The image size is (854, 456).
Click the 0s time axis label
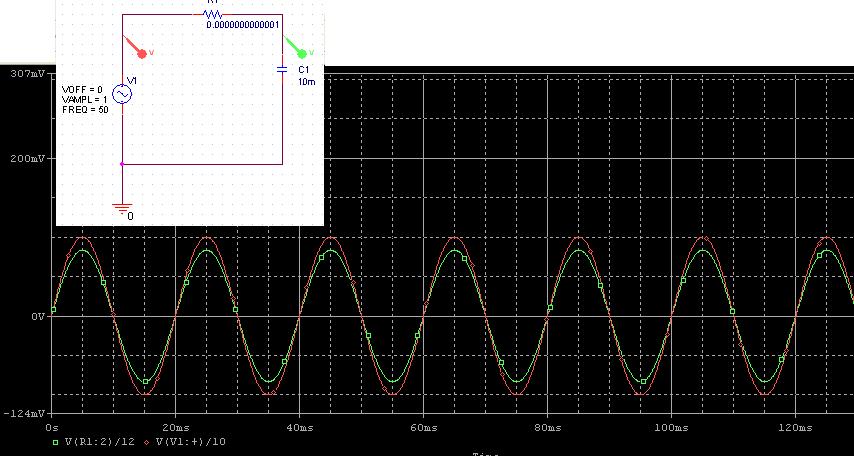(x=52, y=428)
